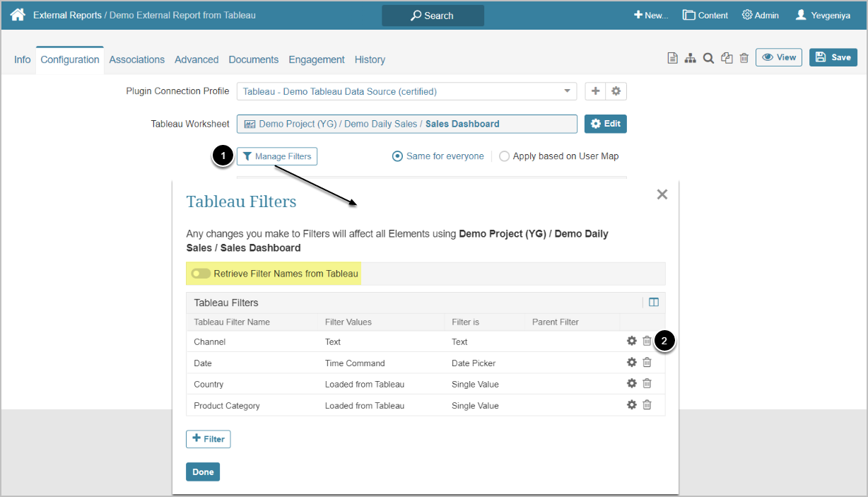Select the Same for everyone option

coord(398,156)
